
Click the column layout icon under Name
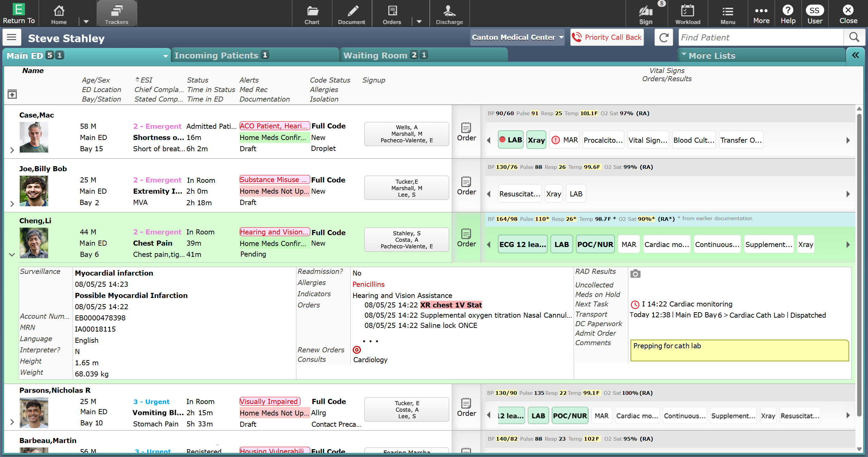12,94
